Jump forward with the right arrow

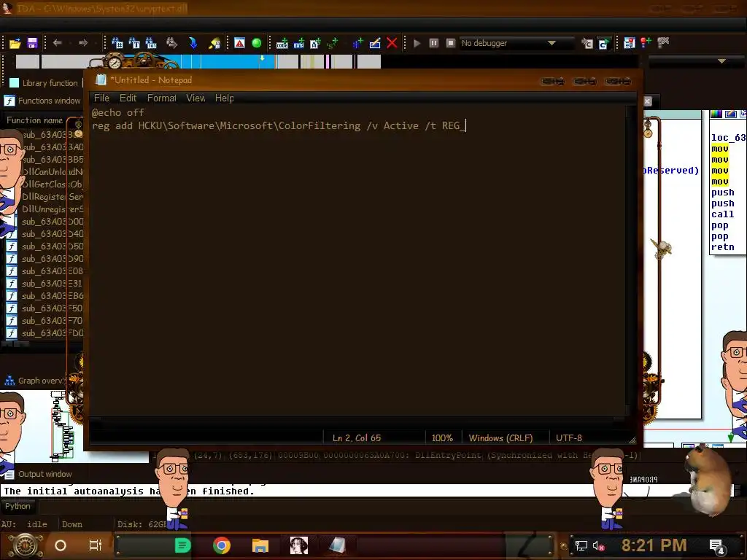tap(83, 43)
